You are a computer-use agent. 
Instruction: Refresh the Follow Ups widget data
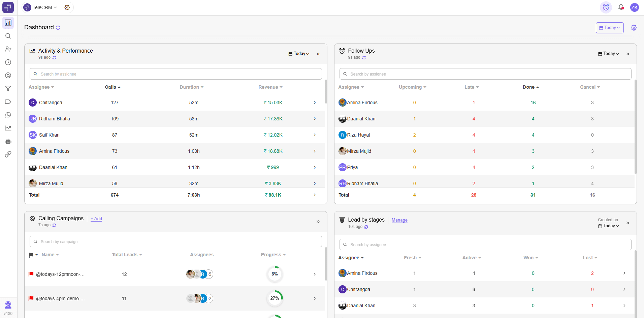(x=364, y=57)
